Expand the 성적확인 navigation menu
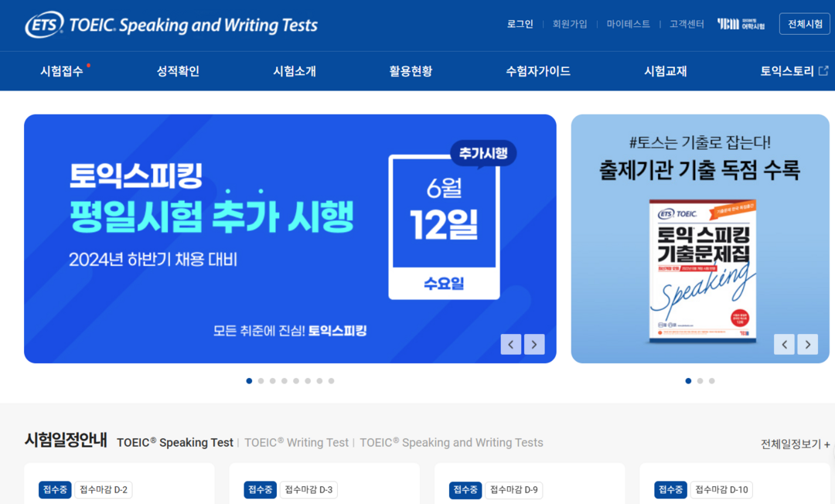 click(x=178, y=71)
